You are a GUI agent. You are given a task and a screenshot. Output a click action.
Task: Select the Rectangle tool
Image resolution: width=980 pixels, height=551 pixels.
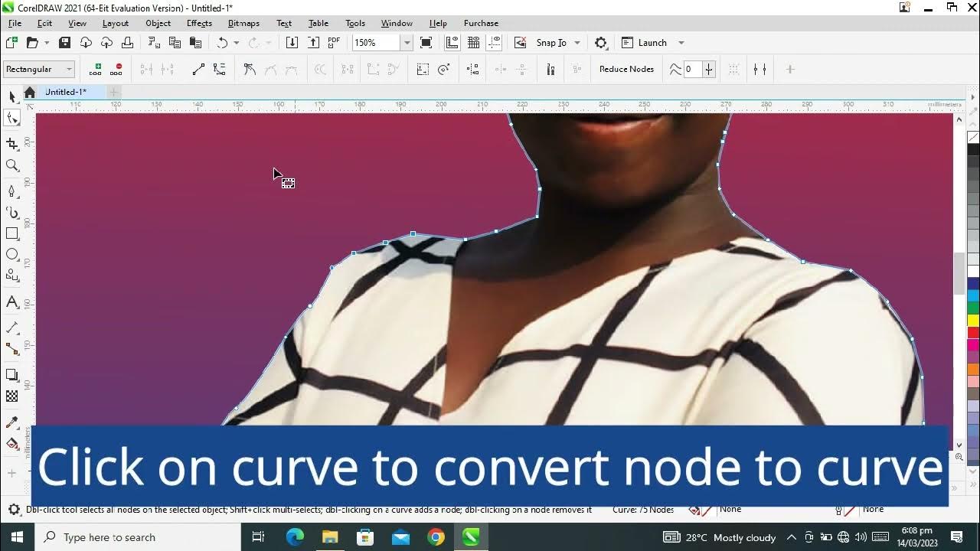click(11, 233)
